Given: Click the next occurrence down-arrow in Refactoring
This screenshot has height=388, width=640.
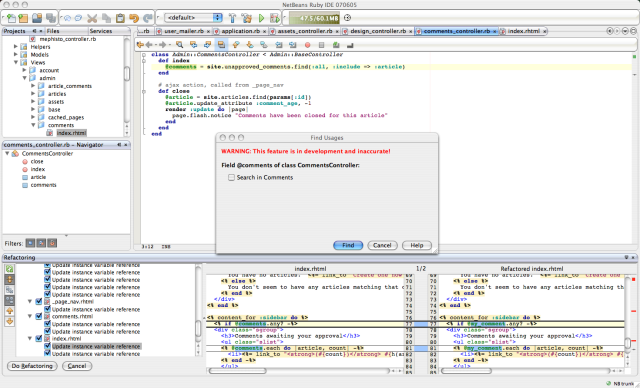Looking at the screenshot, I should 9,321.
